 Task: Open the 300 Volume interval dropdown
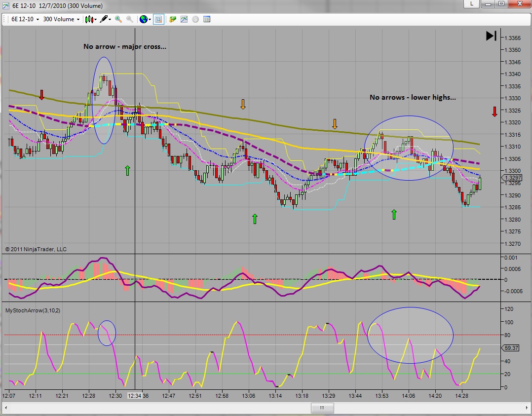[61, 19]
